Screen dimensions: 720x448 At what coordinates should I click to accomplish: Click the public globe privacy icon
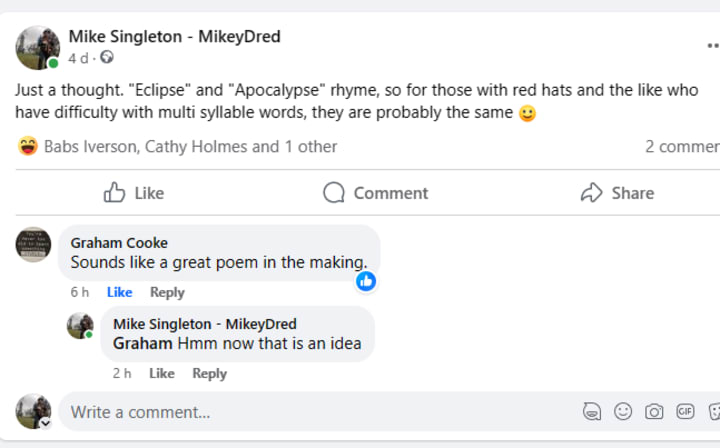point(107,58)
